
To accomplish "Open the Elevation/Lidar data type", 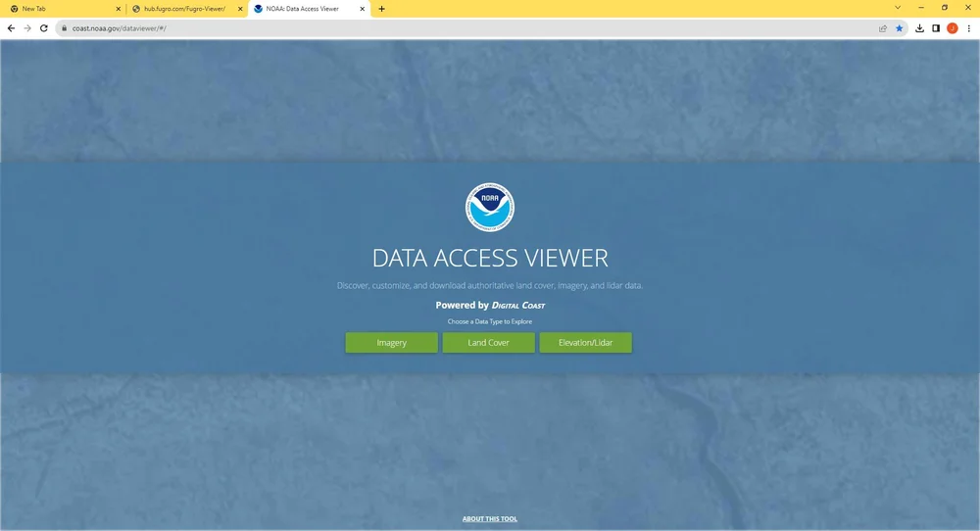I will (586, 342).
